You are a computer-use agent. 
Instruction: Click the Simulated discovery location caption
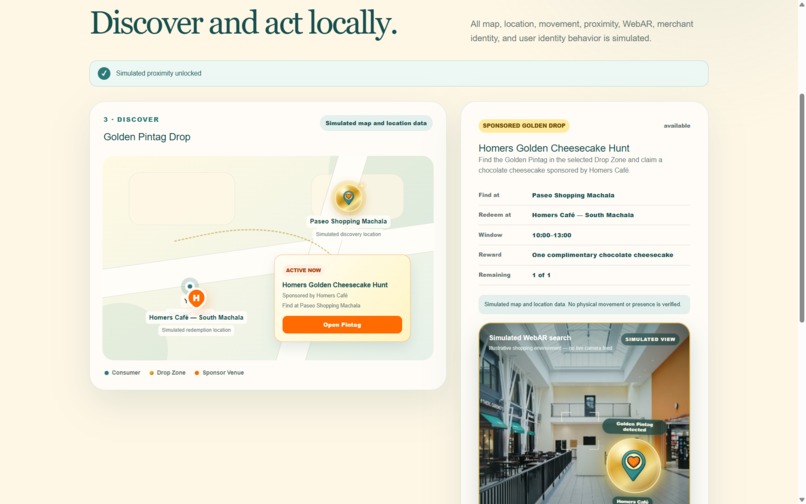coord(348,234)
